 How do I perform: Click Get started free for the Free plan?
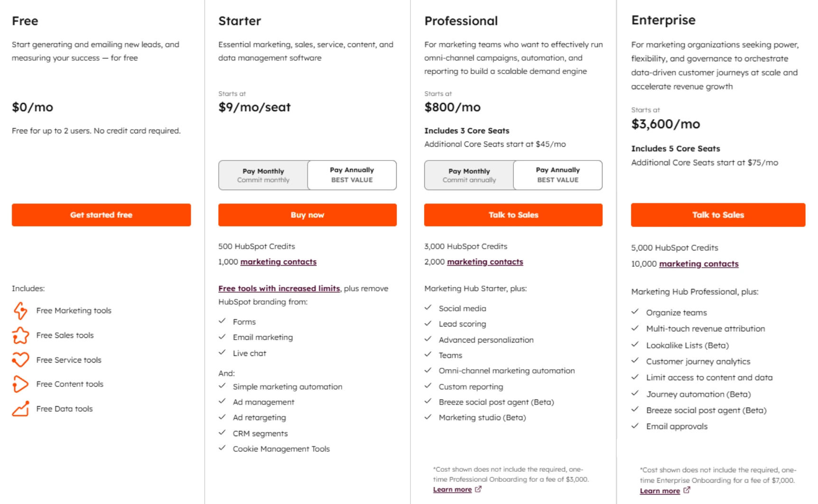(101, 215)
